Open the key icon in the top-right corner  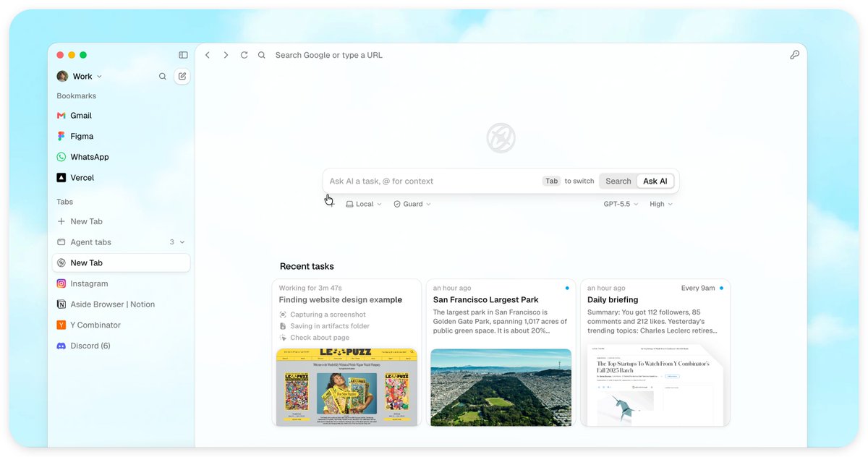click(794, 55)
